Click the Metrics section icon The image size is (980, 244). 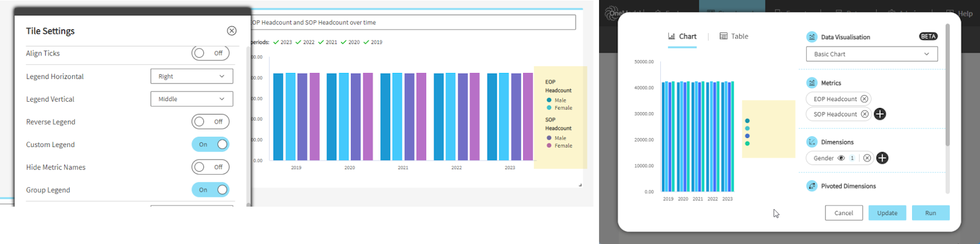click(812, 83)
